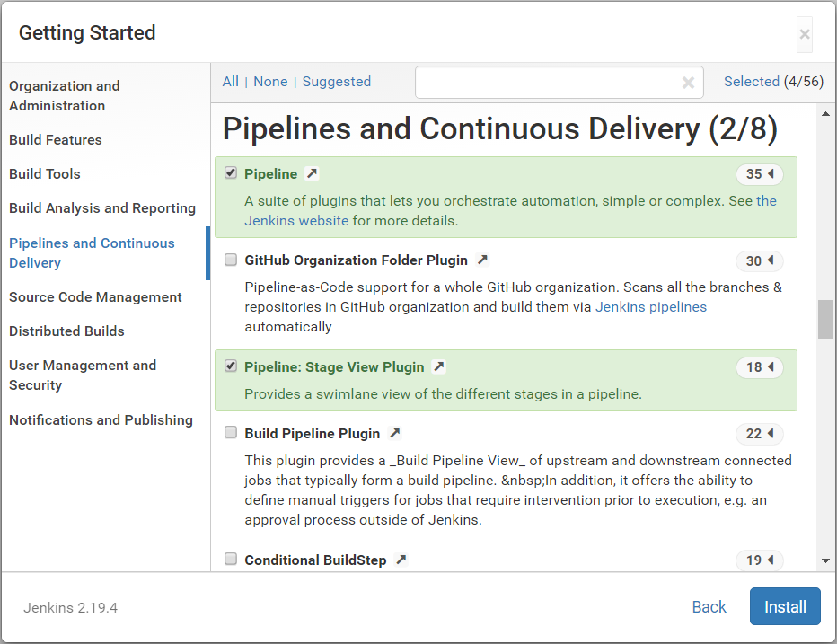The width and height of the screenshot is (837, 644).
Task: Expand Stage View Plugin dependency count 18
Action: click(x=760, y=367)
